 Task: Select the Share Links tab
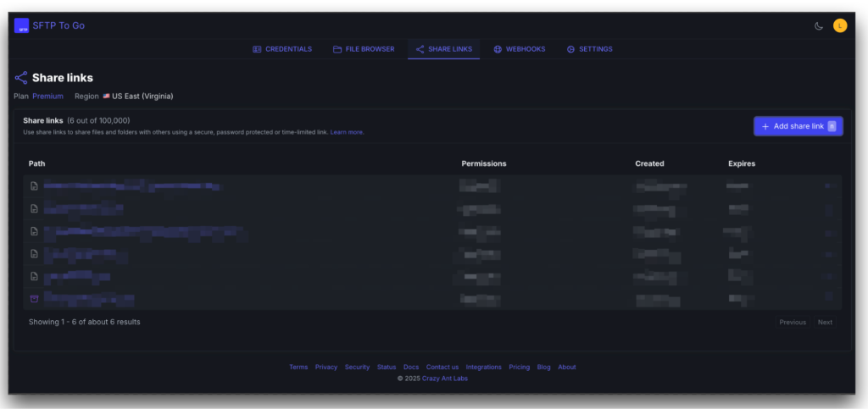tap(443, 49)
